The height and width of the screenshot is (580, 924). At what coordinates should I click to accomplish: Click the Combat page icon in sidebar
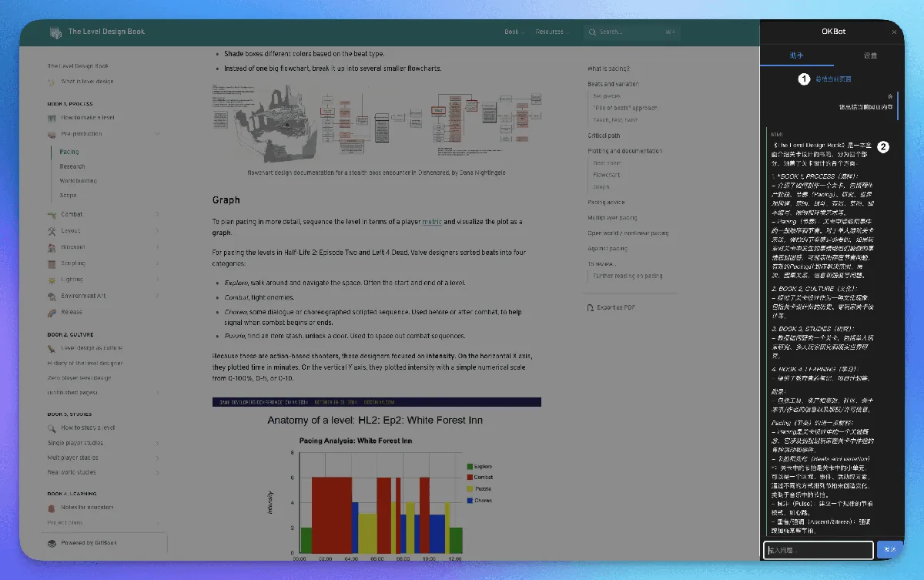[52, 214]
